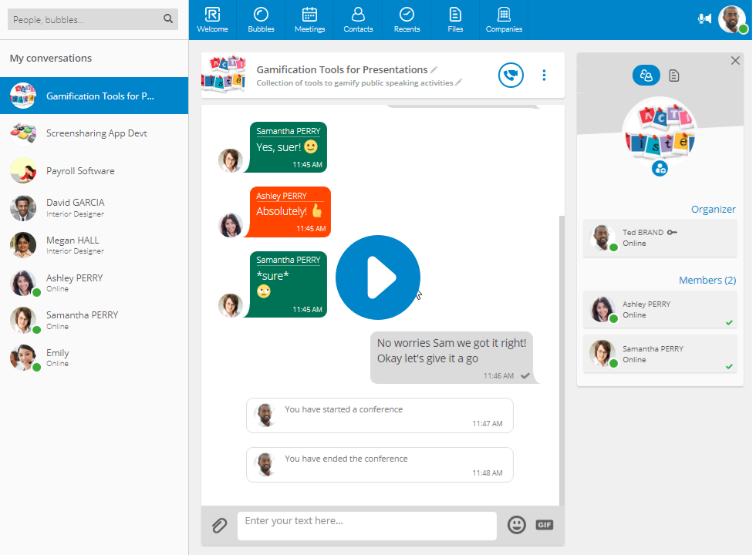Click organizer Ted BRAND's card
Image resolution: width=756 pixels, height=555 pixels.
pos(660,237)
